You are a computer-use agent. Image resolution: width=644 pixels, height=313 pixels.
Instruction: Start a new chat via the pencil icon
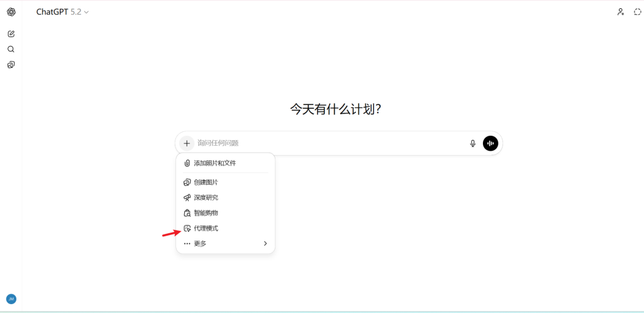[11, 34]
